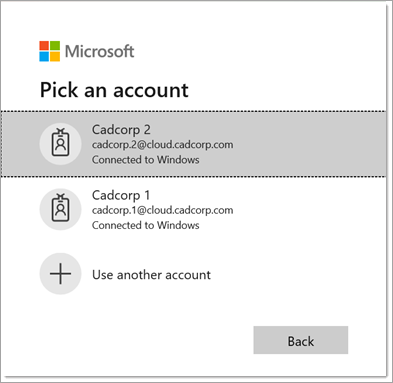Click the Cadcorp 1 badge icon
Screen dimensions: 393x383
click(60, 209)
